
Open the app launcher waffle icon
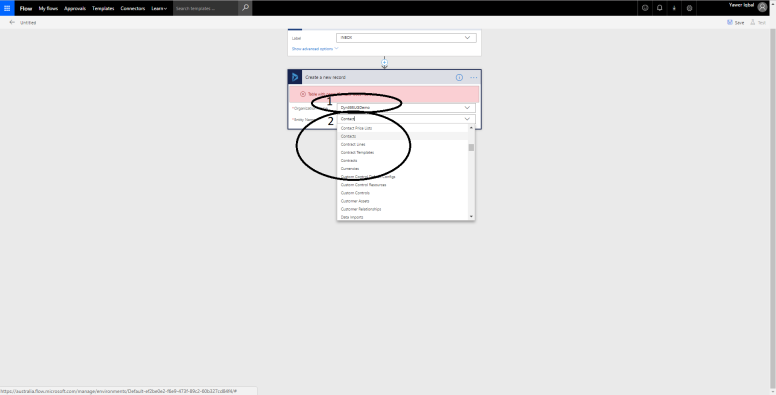7,8
